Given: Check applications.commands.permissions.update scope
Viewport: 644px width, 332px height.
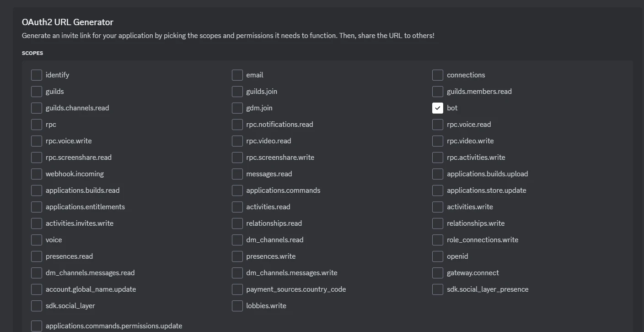Looking at the screenshot, I should pos(37,326).
